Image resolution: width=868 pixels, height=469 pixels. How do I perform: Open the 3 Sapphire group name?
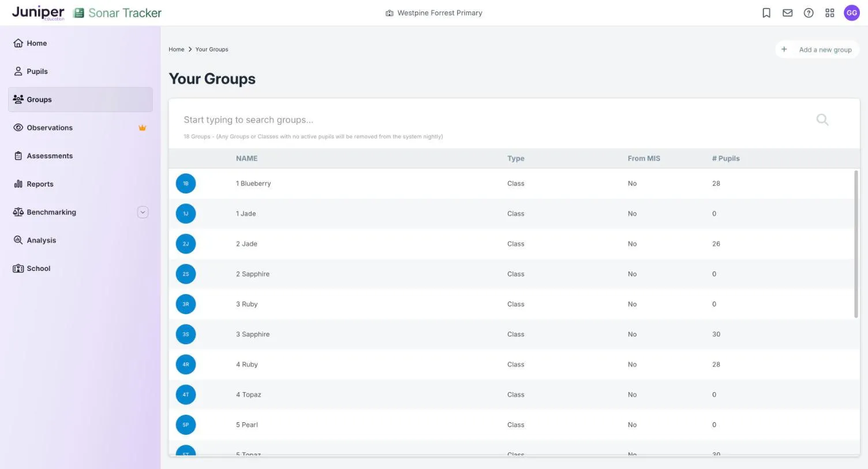(x=253, y=334)
